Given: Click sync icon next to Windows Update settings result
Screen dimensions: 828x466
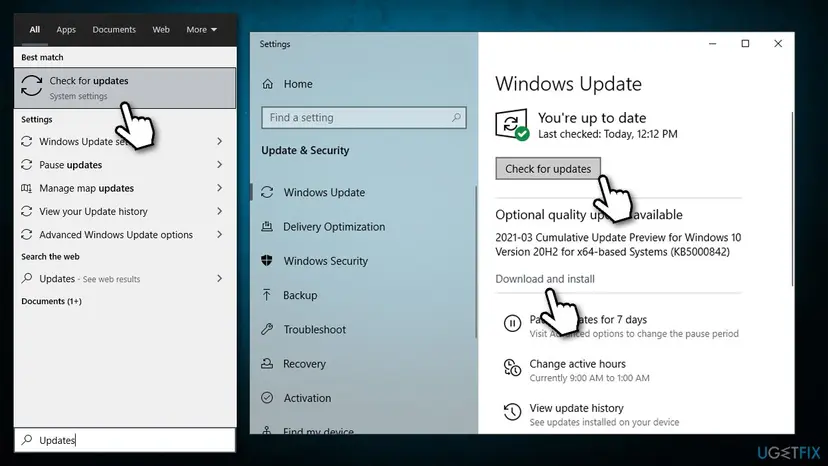Looking at the screenshot, I should point(26,142).
